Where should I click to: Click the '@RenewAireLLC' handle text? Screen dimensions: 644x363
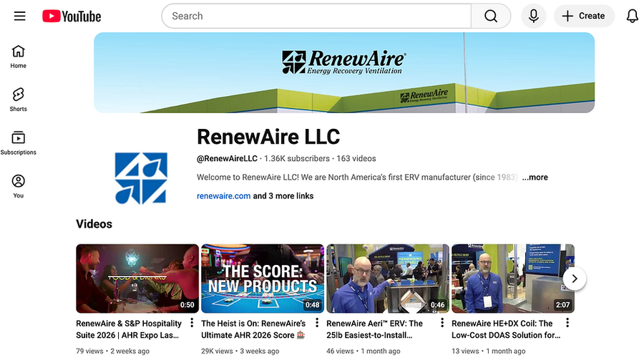coord(227,159)
